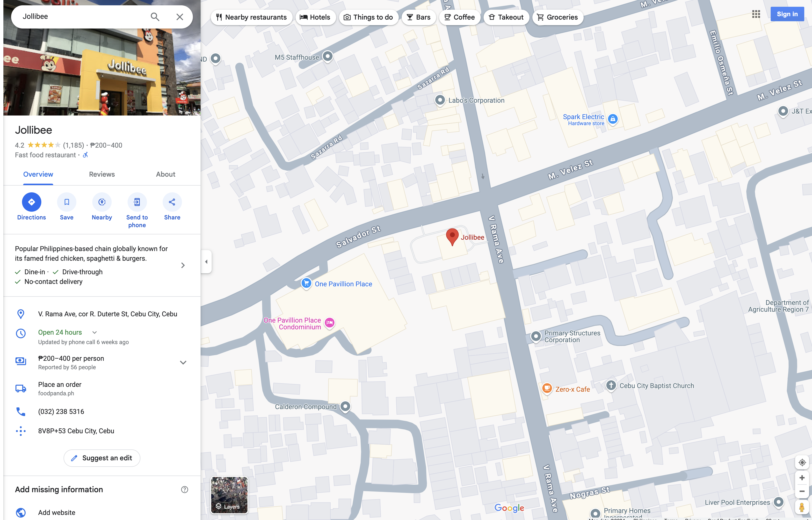Expand the Open 24 hours dropdown
The width and height of the screenshot is (812, 520).
tap(94, 332)
